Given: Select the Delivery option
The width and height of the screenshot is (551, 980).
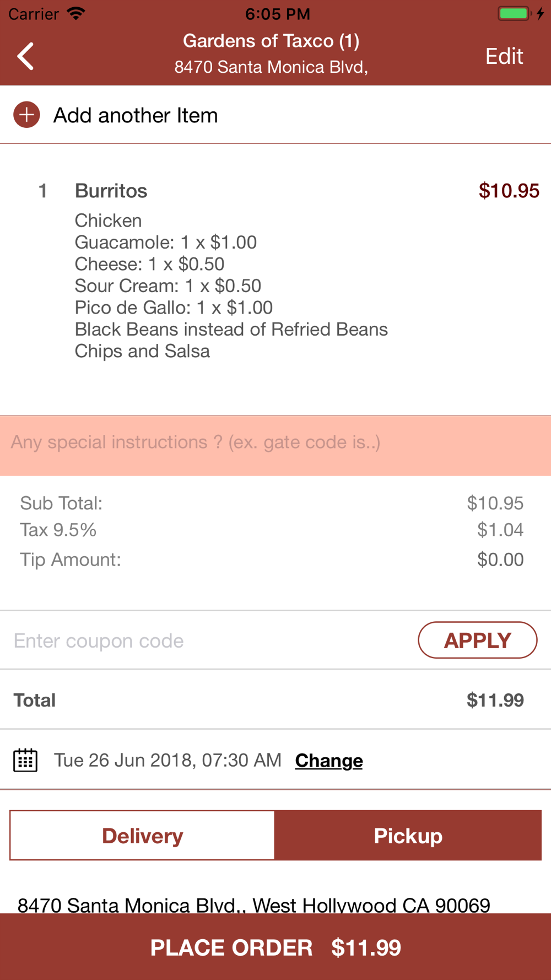Looking at the screenshot, I should click(x=142, y=836).
